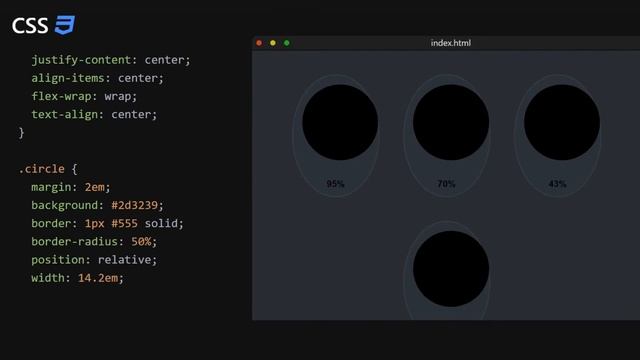
Task: Click the closing brace above .circle
Action: [21, 133]
